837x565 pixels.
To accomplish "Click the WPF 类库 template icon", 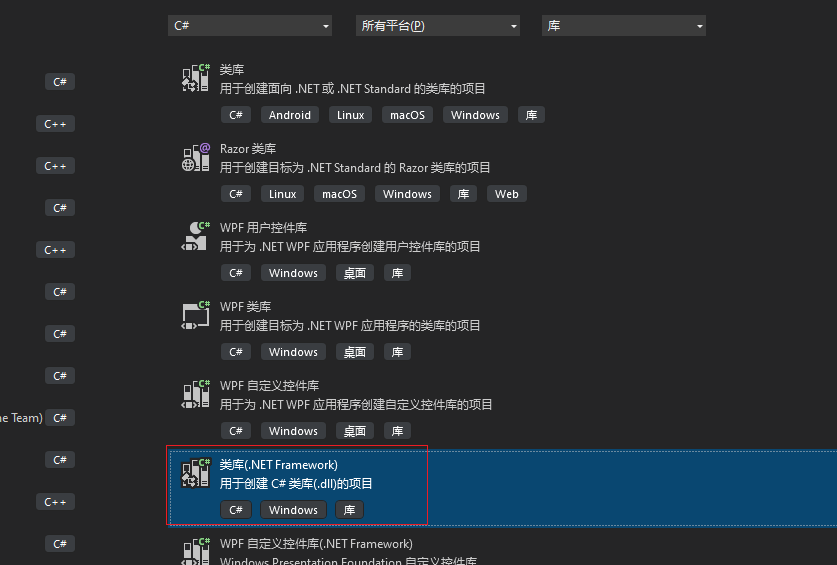I will (195, 316).
